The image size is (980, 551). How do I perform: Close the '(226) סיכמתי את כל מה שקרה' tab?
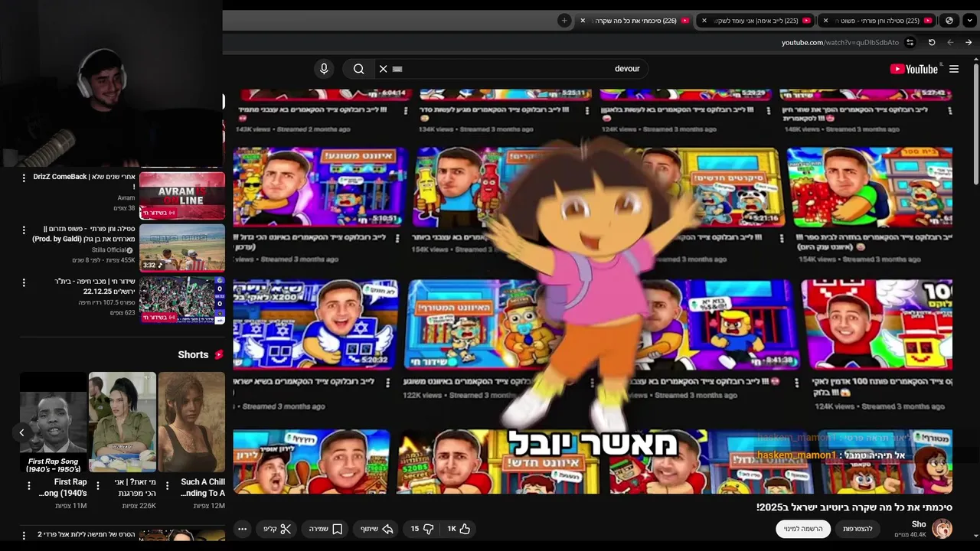[583, 21]
